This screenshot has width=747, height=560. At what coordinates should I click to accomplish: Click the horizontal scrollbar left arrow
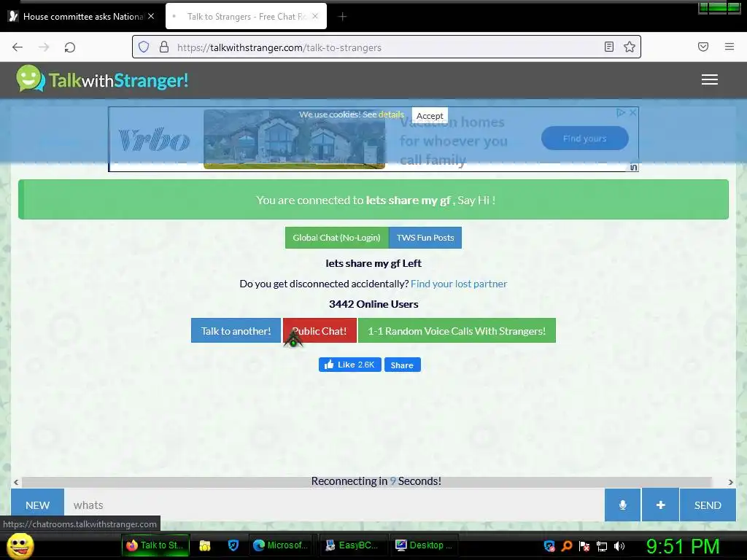[x=16, y=482]
